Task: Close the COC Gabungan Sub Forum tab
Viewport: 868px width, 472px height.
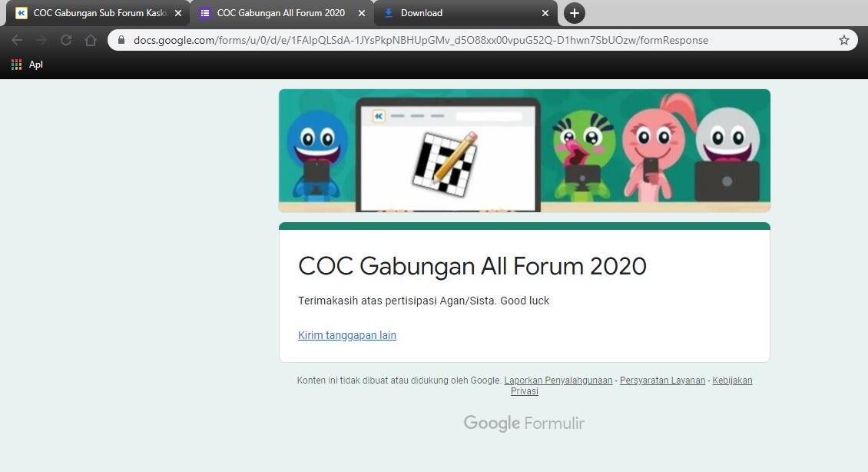Action: tap(178, 13)
